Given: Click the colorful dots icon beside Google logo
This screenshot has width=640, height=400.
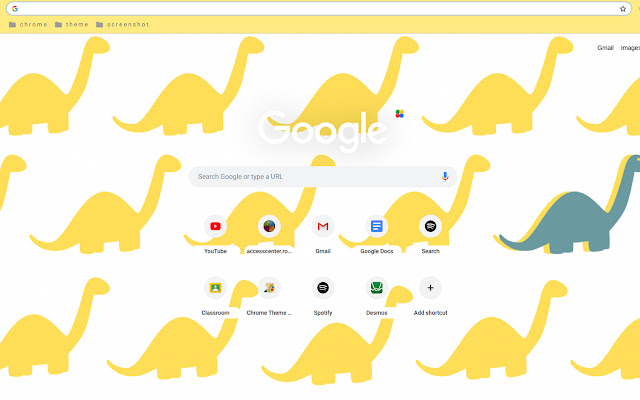Looking at the screenshot, I should (400, 113).
